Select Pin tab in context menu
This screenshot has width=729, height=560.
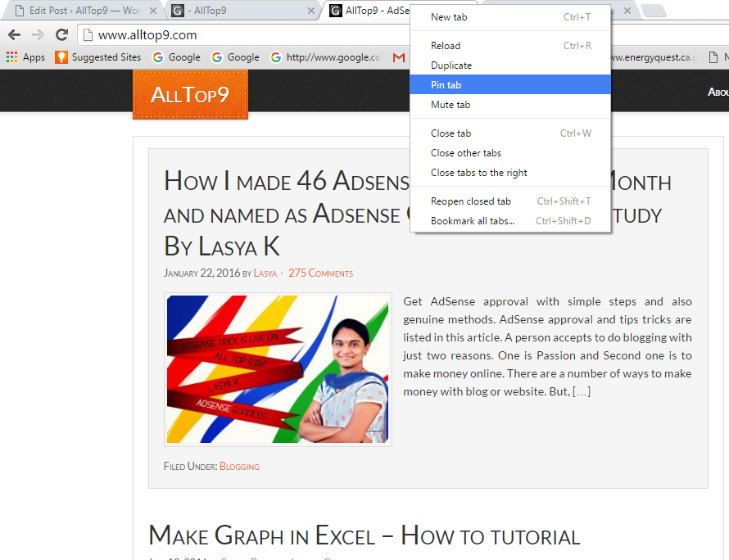click(x=510, y=84)
